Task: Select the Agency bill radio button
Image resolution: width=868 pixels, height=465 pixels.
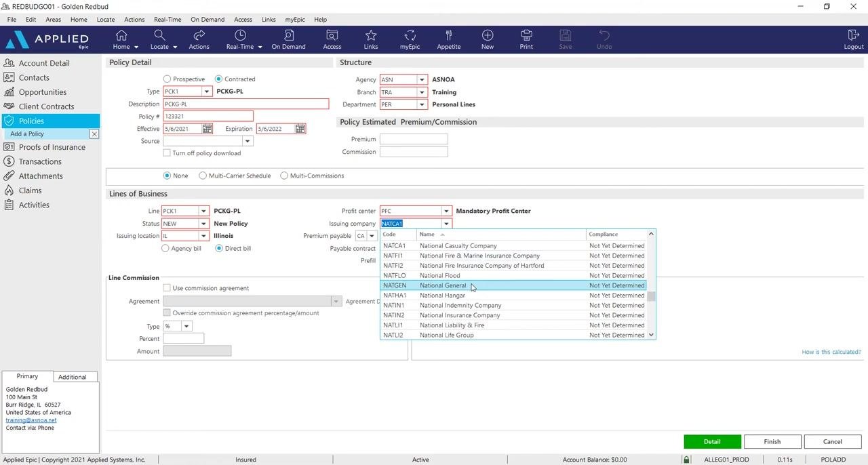Action: 165,249
